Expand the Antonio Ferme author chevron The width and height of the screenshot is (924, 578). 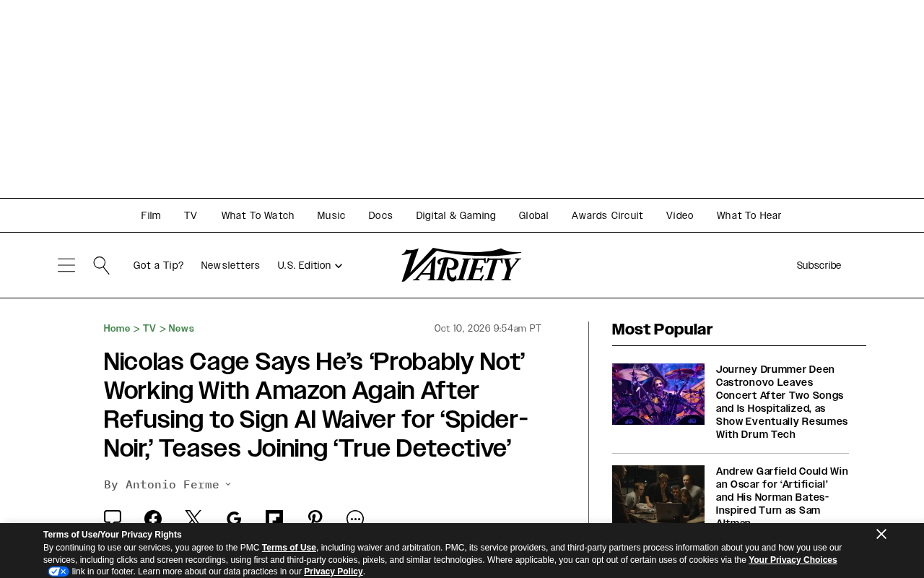coord(228,484)
